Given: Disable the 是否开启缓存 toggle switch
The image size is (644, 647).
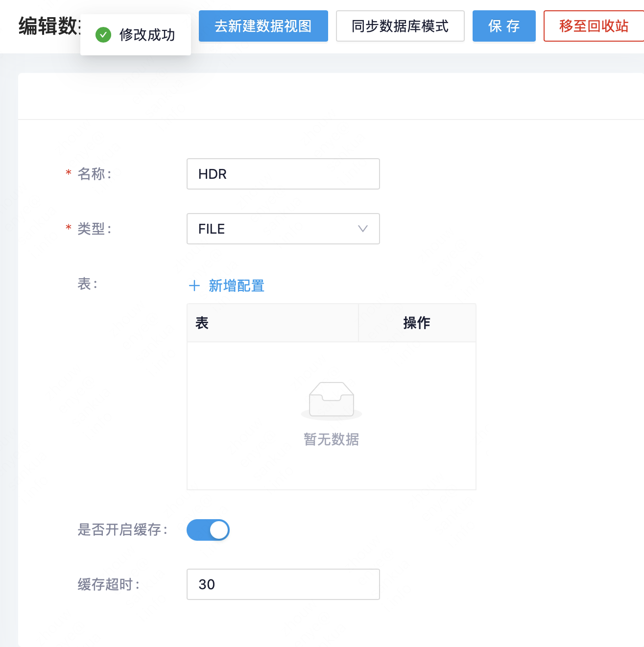Looking at the screenshot, I should [x=208, y=530].
